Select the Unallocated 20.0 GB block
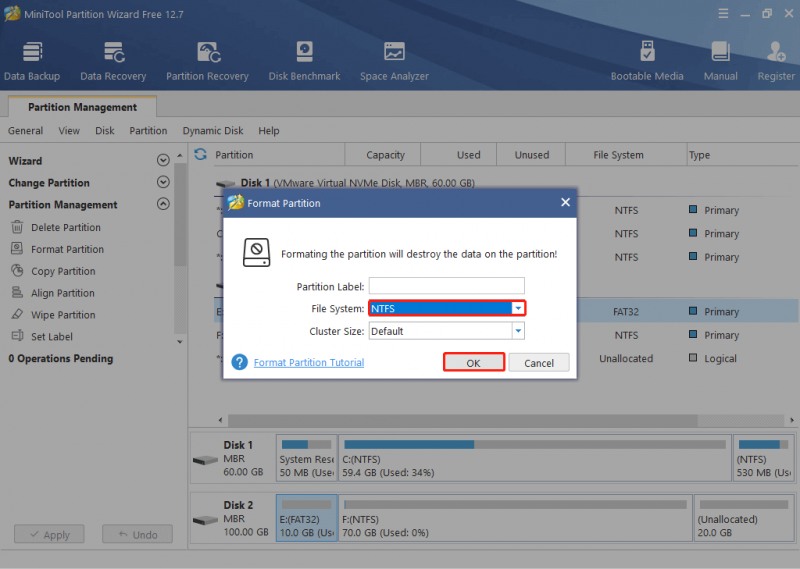800x569 pixels. [744, 517]
